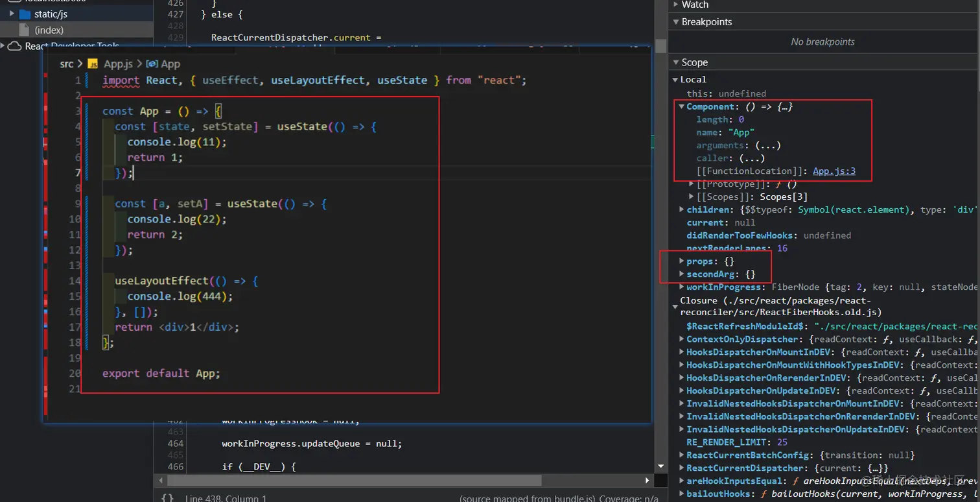Invoke the arguments (...) getter

pos(768,145)
